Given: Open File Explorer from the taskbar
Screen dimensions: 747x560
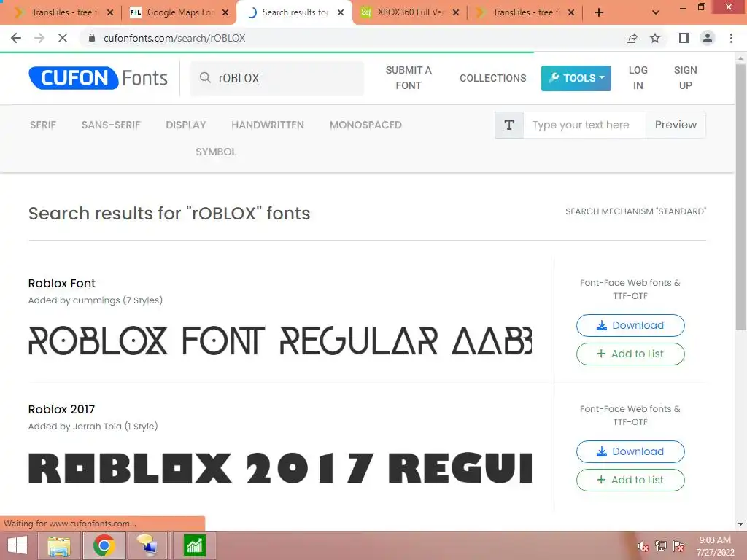Looking at the screenshot, I should pyautogui.click(x=59, y=545).
